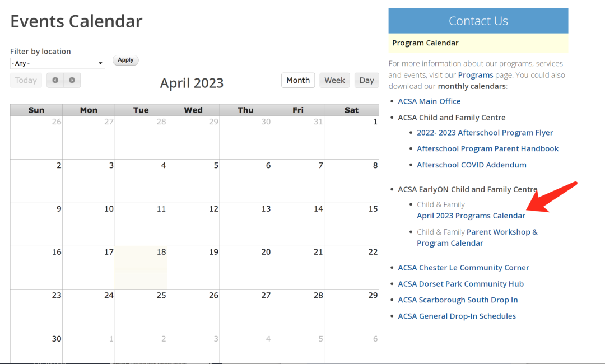Click the Today button
Image resolution: width=605 pixels, height=364 pixels.
[26, 80]
